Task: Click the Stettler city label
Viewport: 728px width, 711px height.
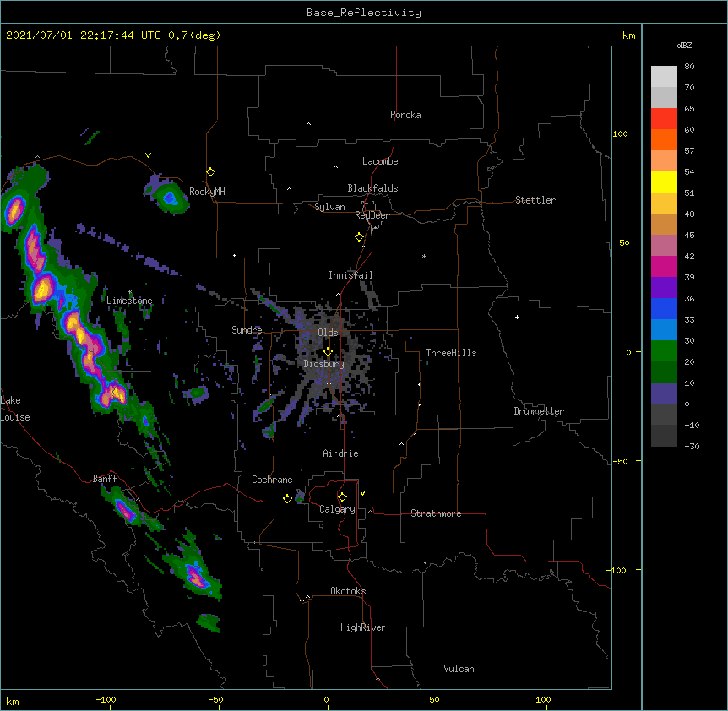Action: tap(535, 200)
